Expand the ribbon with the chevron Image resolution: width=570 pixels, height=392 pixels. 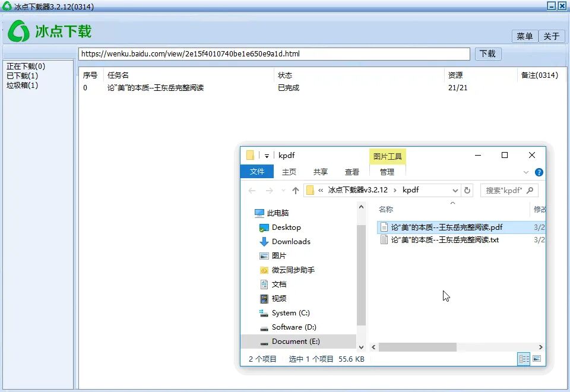click(526, 172)
